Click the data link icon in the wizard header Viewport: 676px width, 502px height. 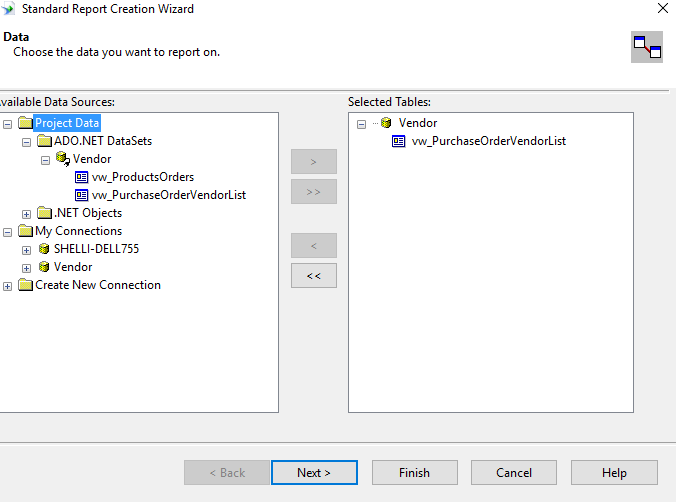647,47
